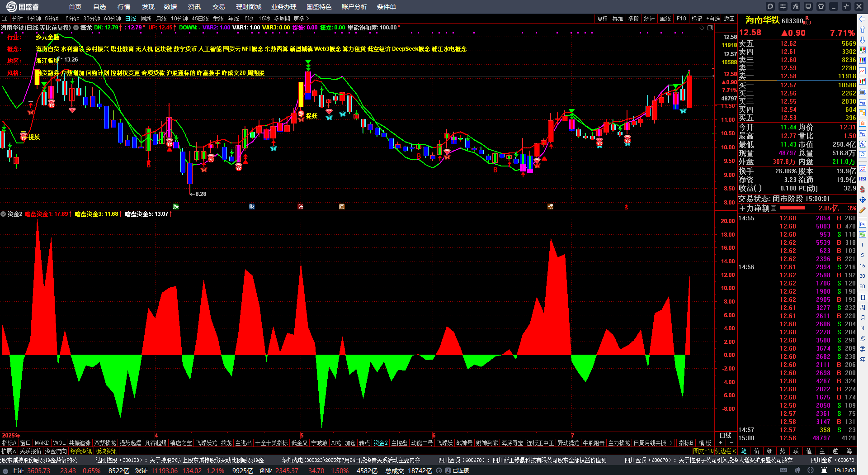Open the quote list grid icon in sidebar
Viewport: 868px width, 475px height.
(863, 61)
